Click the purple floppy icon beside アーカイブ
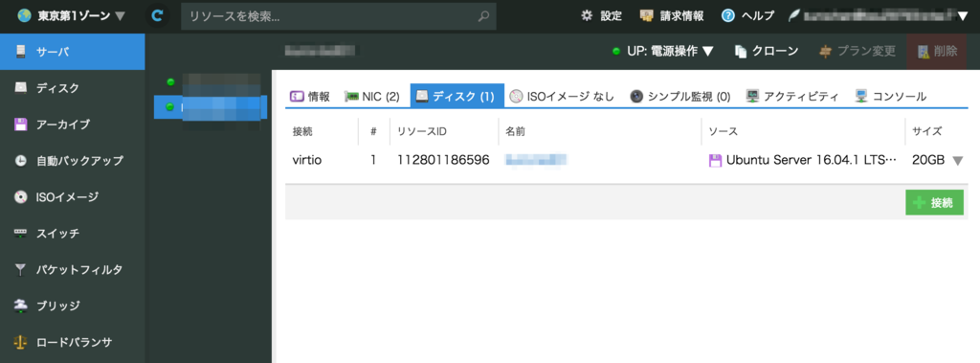 point(21,124)
